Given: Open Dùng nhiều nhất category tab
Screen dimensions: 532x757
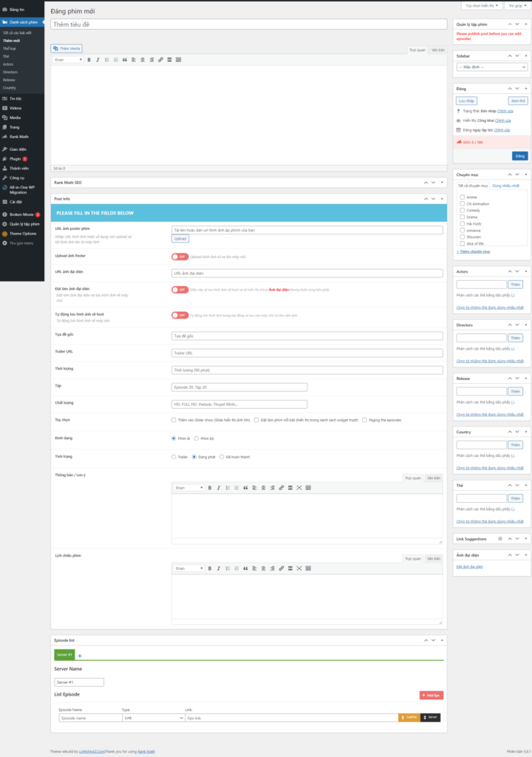Looking at the screenshot, I should pyautogui.click(x=505, y=186).
